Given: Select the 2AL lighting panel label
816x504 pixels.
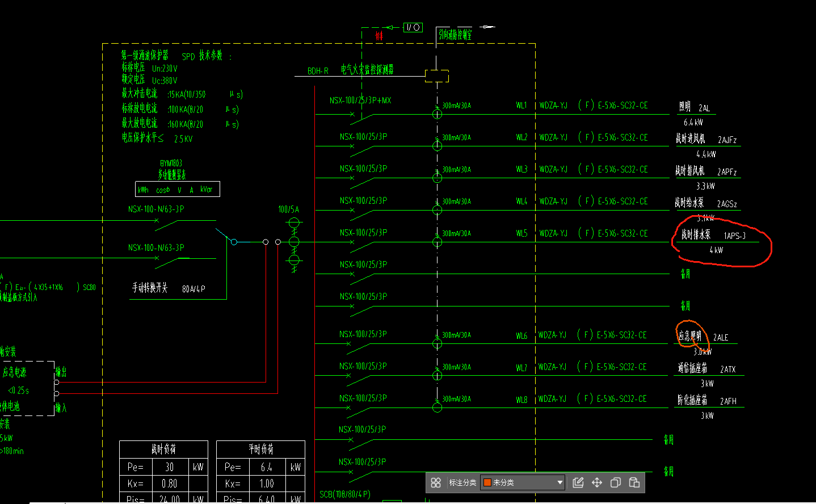Looking at the screenshot, I should [x=704, y=108].
